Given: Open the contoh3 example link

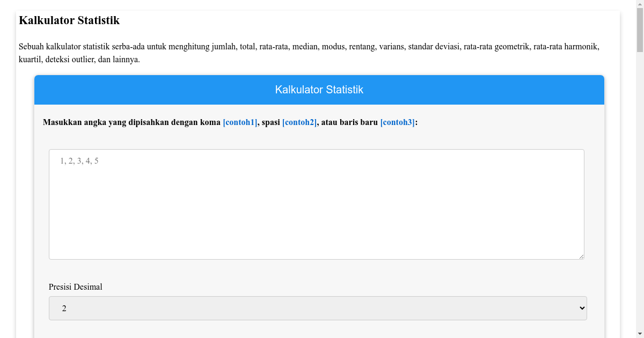Looking at the screenshot, I should (x=397, y=122).
